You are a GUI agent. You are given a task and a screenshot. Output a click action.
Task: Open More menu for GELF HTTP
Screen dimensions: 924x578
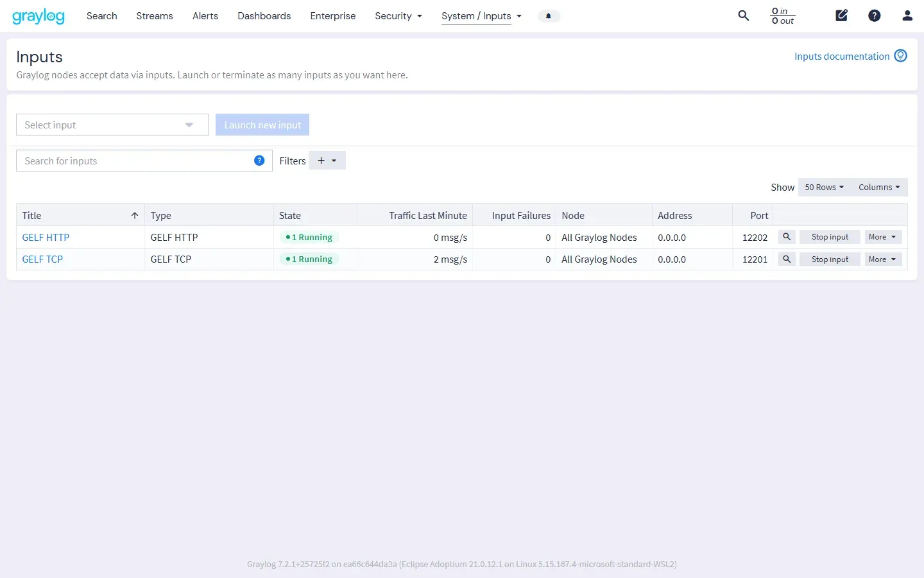[x=883, y=237]
